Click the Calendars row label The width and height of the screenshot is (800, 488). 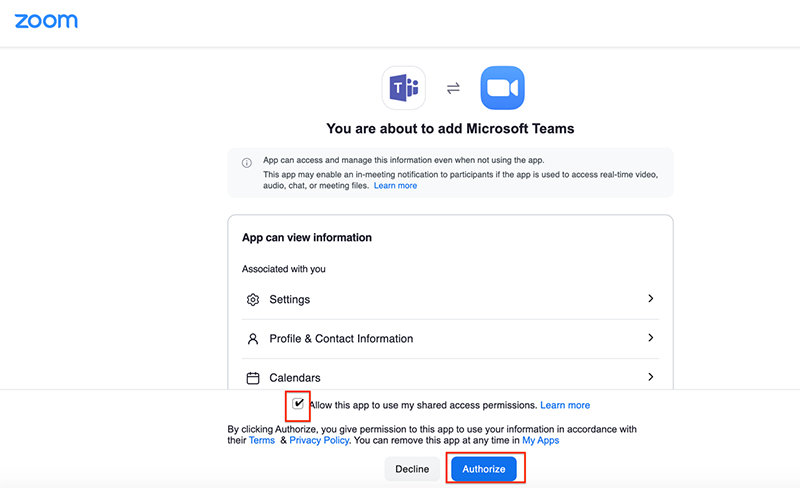click(x=295, y=378)
